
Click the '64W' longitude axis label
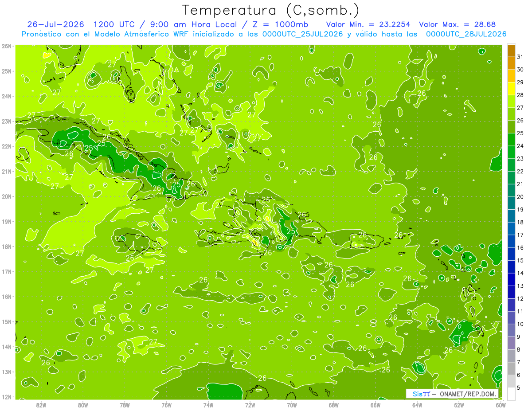(x=417, y=405)
